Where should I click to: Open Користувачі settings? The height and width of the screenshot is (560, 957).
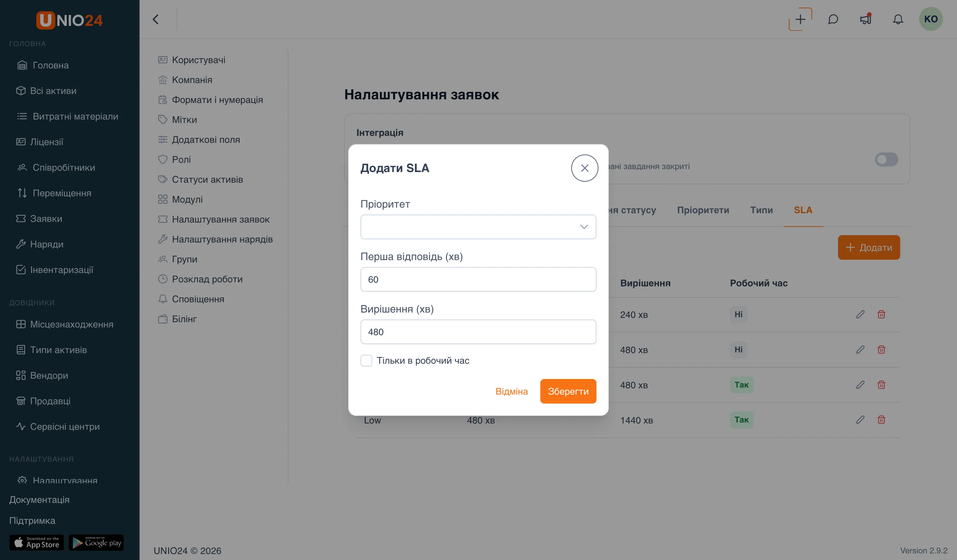tap(192, 59)
